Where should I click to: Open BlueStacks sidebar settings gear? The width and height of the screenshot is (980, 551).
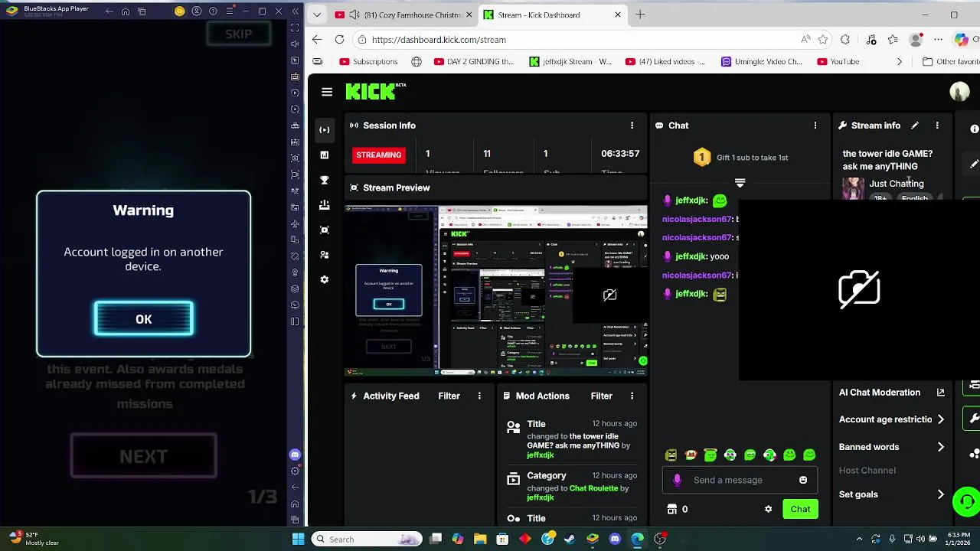click(296, 471)
